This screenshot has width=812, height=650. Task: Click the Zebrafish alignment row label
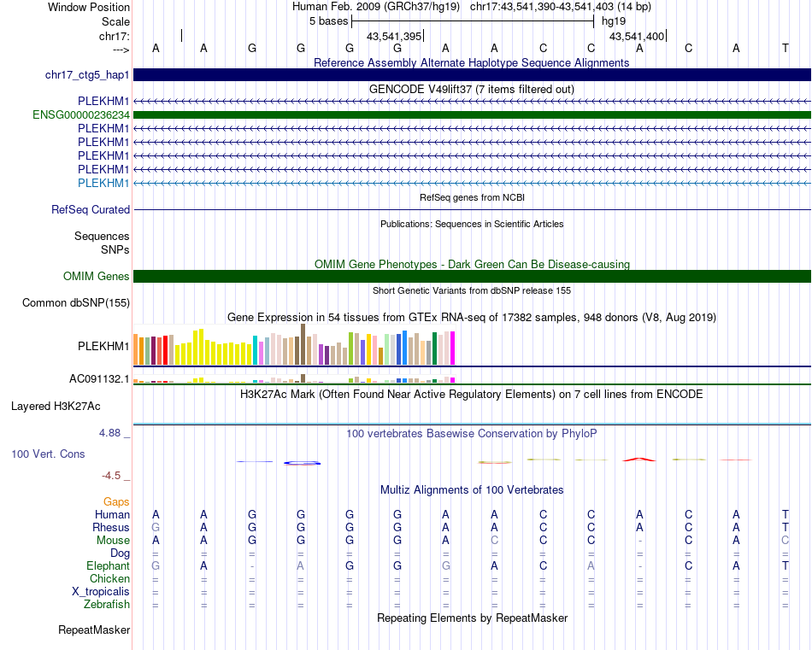tap(107, 604)
